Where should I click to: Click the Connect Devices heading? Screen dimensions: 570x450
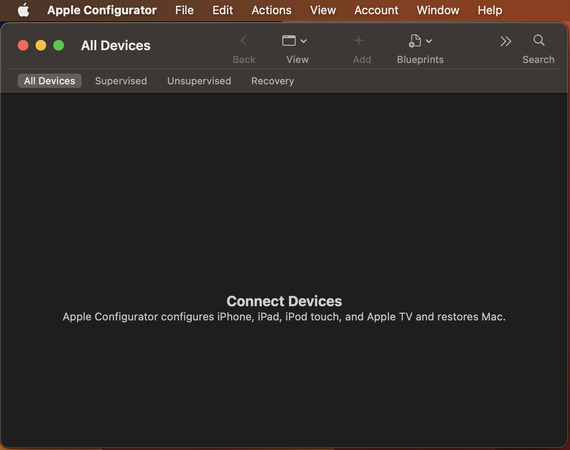(x=284, y=301)
